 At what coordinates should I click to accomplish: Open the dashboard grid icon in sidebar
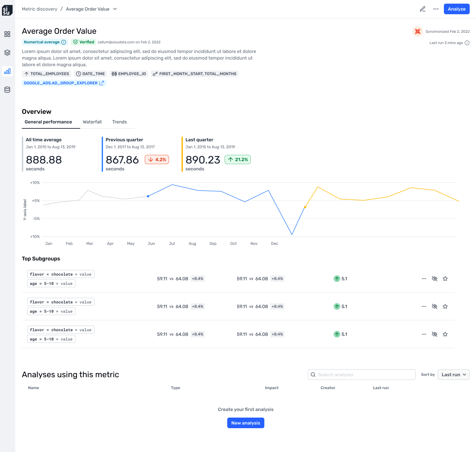point(7,34)
